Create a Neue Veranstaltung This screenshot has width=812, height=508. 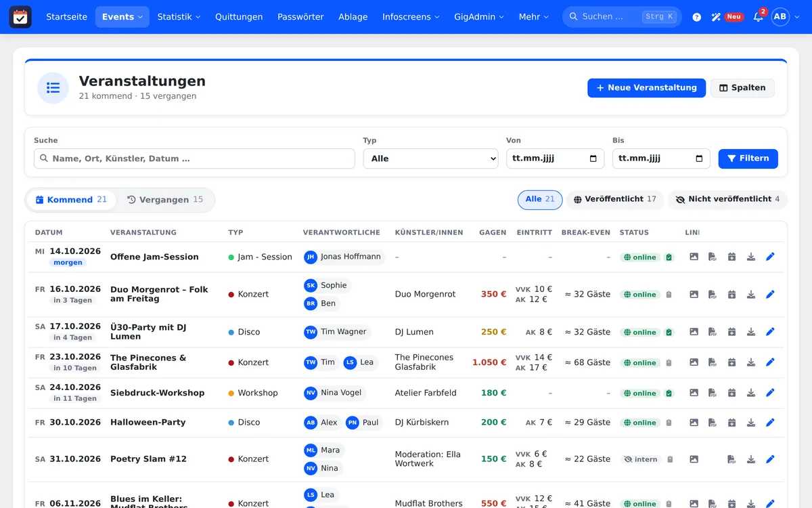[646, 88]
